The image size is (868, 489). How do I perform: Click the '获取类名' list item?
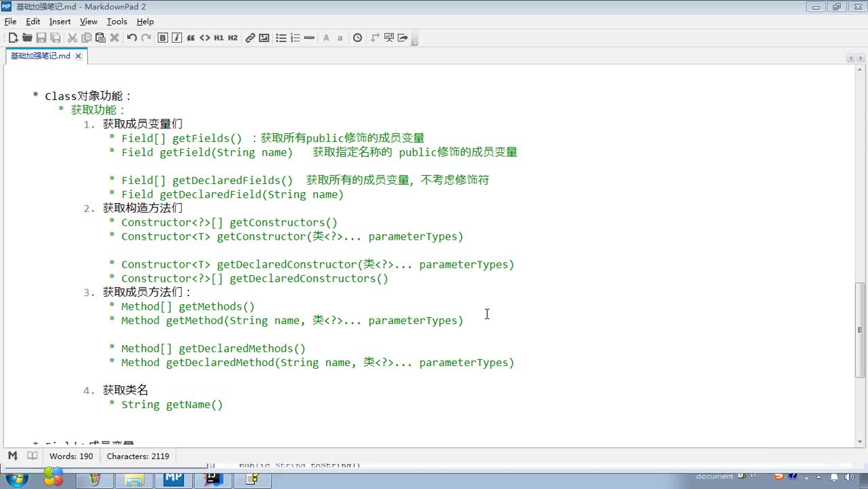click(x=116, y=390)
